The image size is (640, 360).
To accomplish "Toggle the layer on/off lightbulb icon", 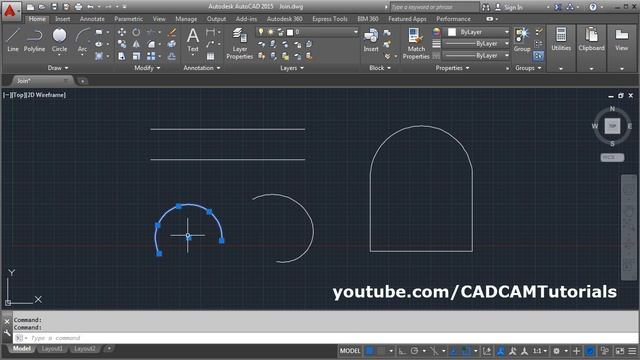I will pyautogui.click(x=261, y=32).
